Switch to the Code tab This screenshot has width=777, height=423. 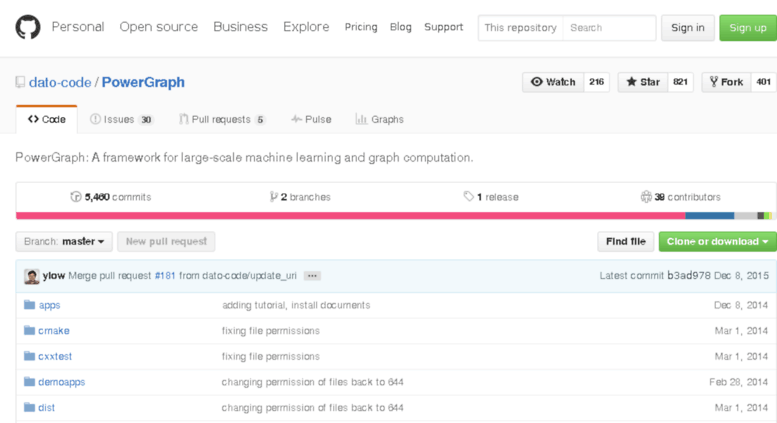(x=47, y=119)
